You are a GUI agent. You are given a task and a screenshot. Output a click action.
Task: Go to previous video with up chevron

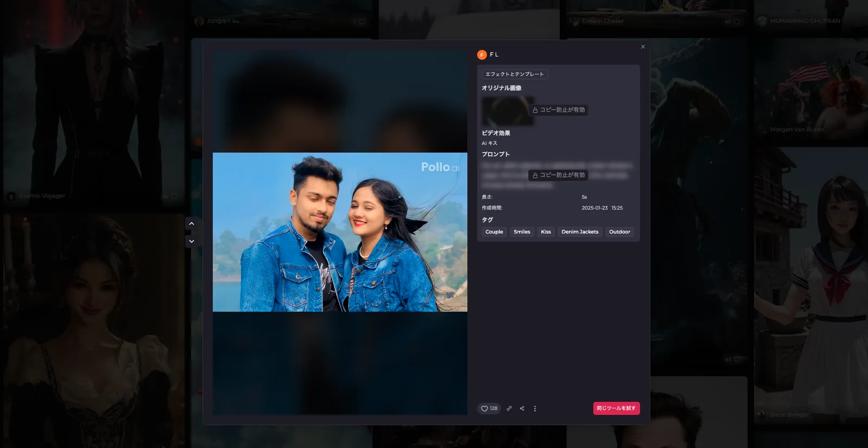tap(192, 224)
